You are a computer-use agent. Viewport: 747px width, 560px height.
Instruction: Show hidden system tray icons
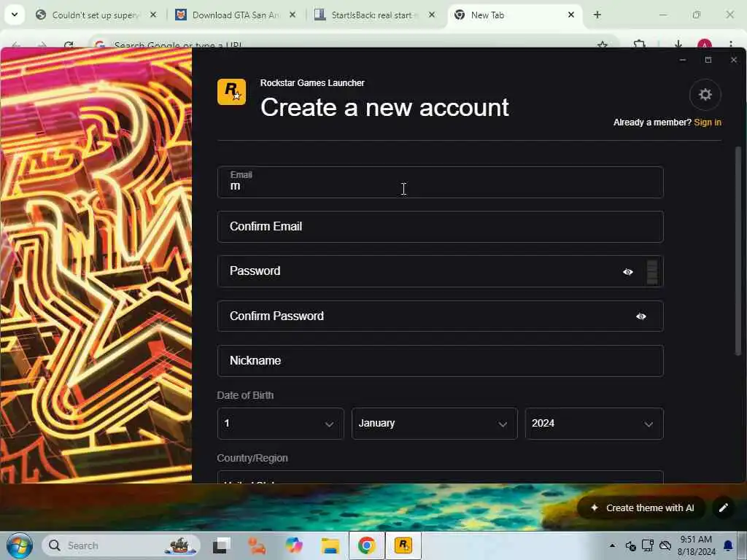pos(612,545)
